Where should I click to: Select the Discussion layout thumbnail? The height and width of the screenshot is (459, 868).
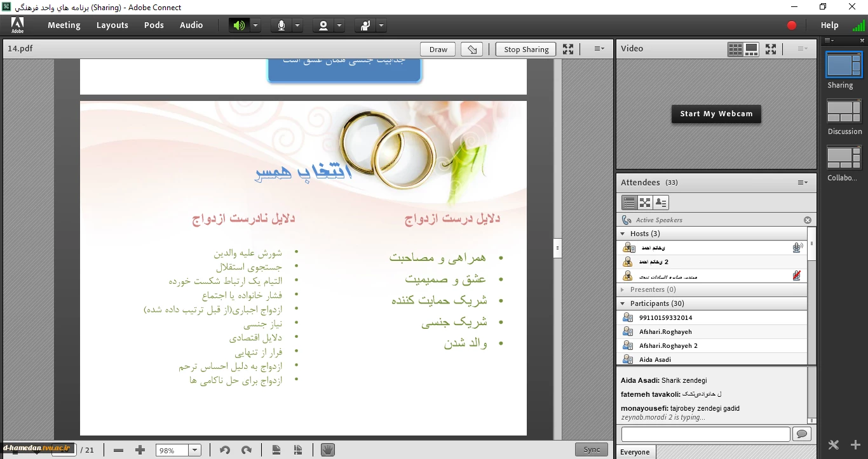coord(844,111)
